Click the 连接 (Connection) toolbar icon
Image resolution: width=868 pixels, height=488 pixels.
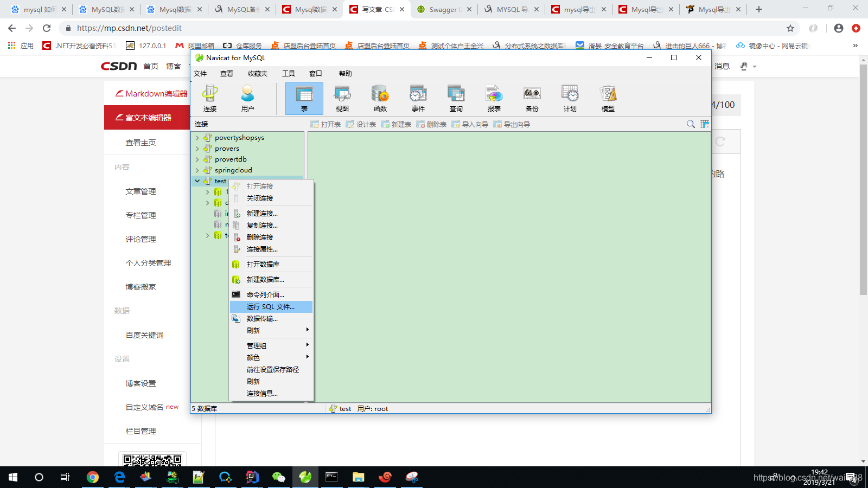pos(210,98)
